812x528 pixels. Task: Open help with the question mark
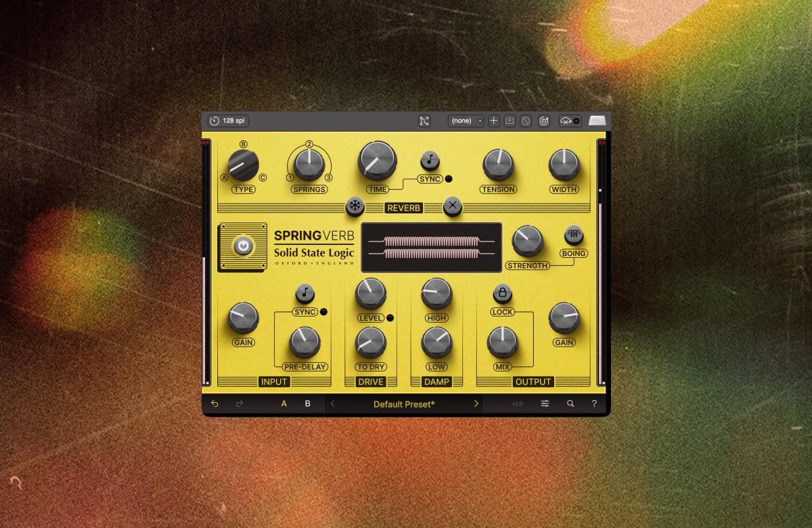[x=594, y=403]
